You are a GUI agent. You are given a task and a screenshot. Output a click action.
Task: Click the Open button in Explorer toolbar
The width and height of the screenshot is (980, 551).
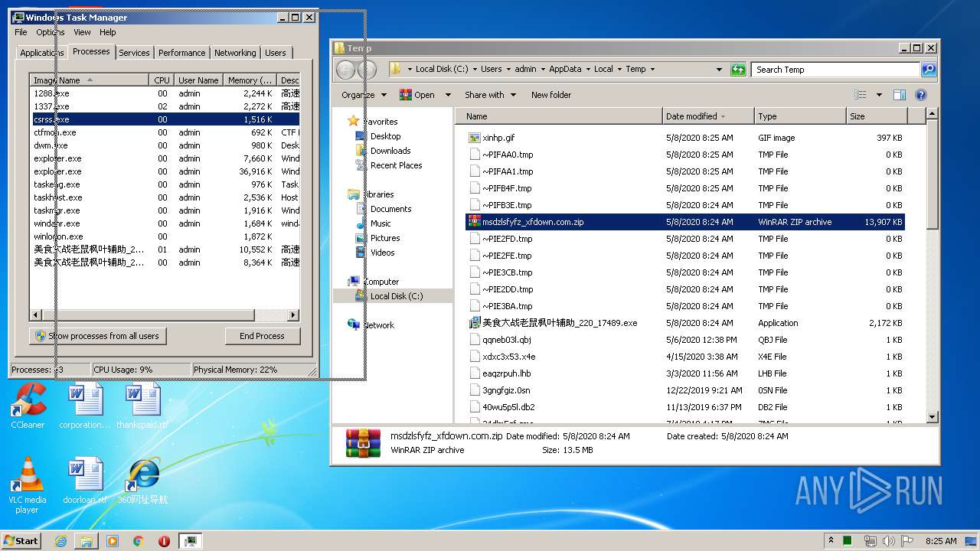(x=417, y=95)
